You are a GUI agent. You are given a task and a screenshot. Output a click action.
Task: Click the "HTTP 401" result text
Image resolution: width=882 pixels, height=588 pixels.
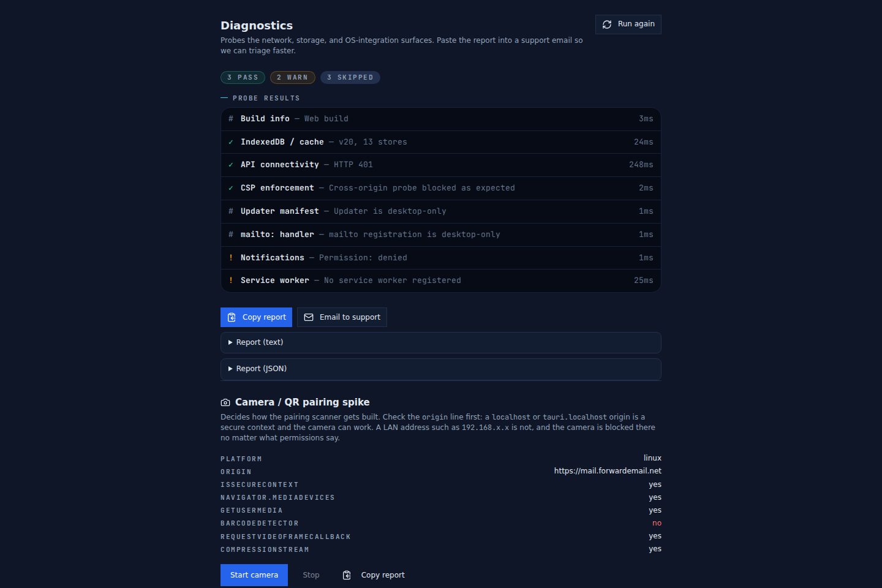click(353, 165)
